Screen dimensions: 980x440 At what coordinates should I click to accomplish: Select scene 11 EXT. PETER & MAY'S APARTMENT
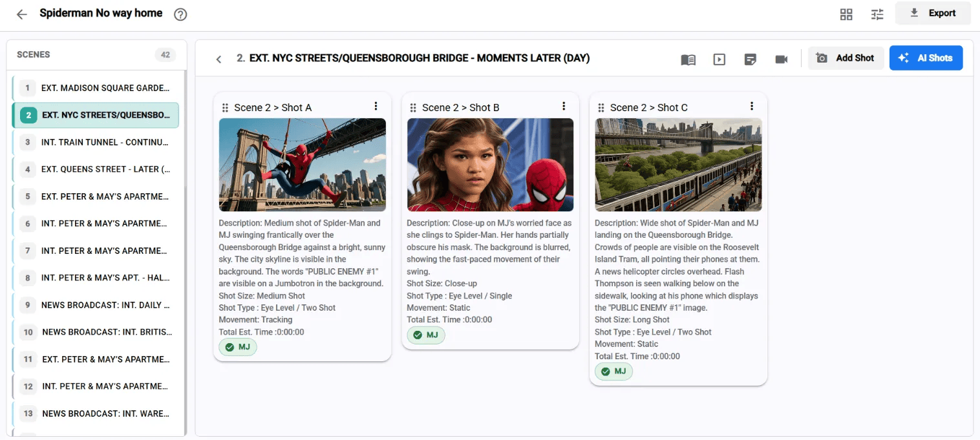96,359
